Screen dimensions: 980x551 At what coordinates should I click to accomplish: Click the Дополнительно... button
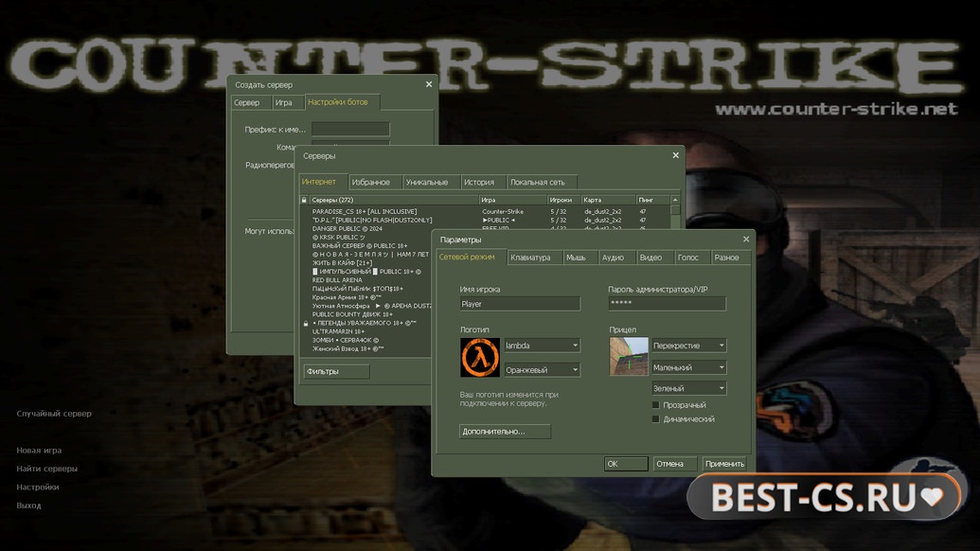[505, 431]
